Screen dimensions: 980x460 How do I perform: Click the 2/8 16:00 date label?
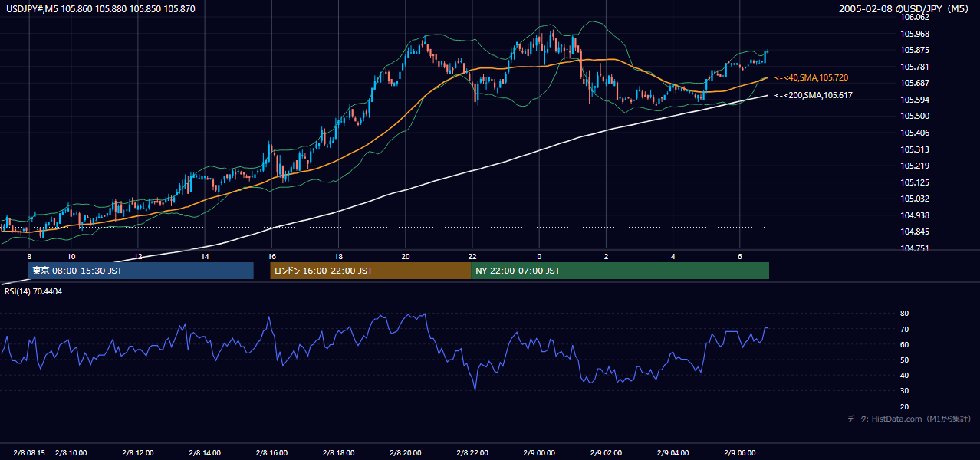point(271,453)
